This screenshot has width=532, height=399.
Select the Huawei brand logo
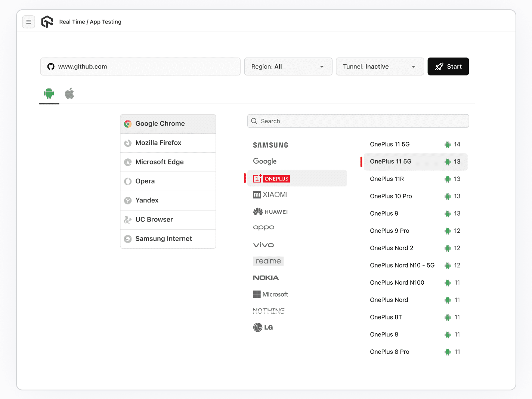pos(270,212)
